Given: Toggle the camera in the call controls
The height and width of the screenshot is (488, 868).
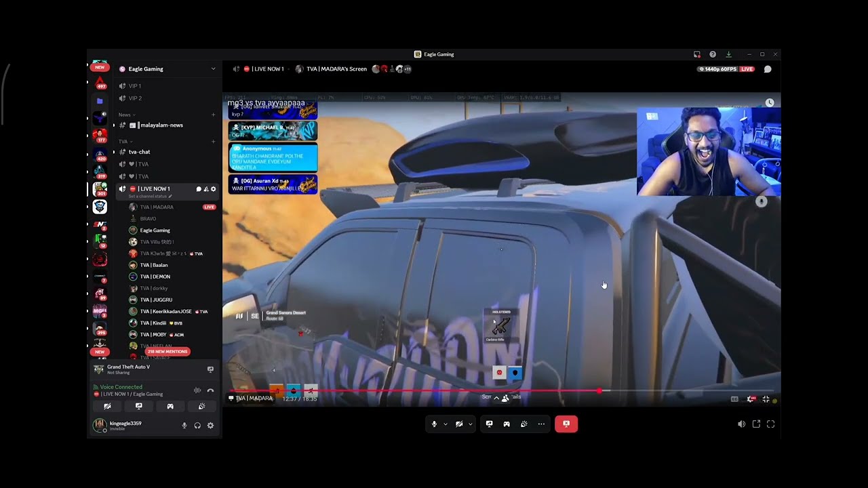Looking at the screenshot, I should coord(459,424).
